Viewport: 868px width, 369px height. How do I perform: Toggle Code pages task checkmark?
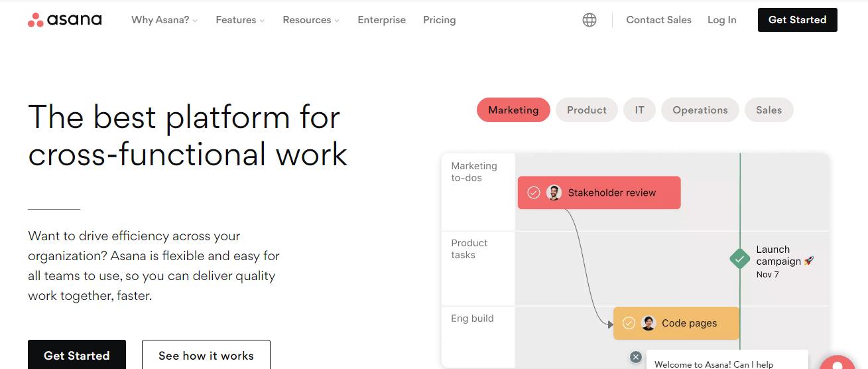[628, 323]
